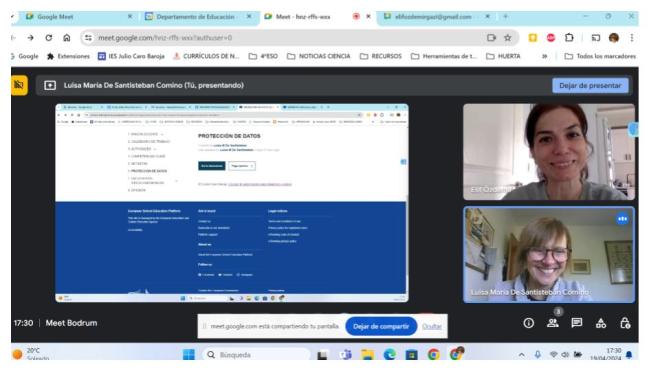Click the Búsqueda taskbar search box

point(256,355)
